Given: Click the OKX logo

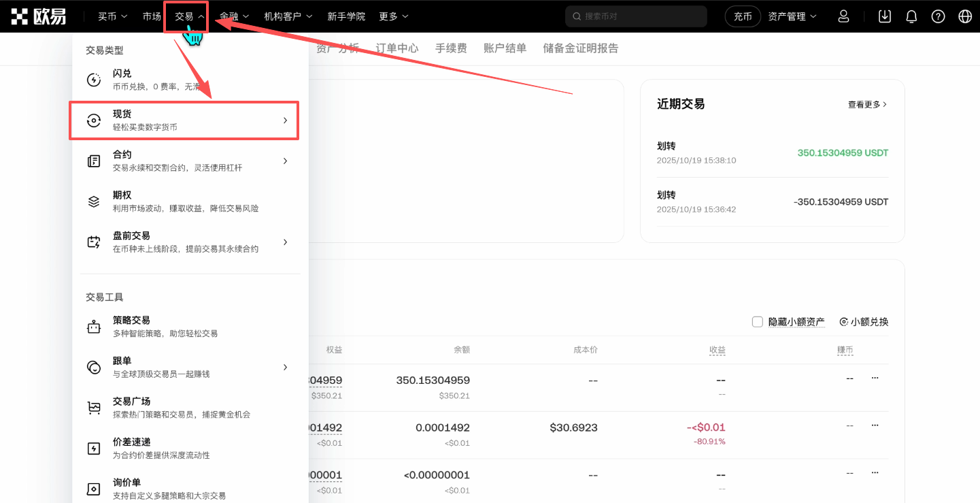Looking at the screenshot, I should coord(39,16).
